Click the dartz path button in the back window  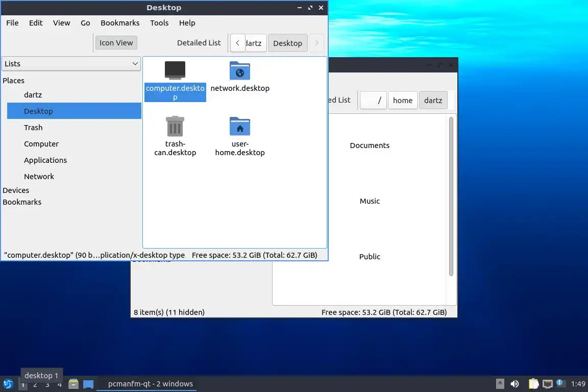click(x=433, y=100)
